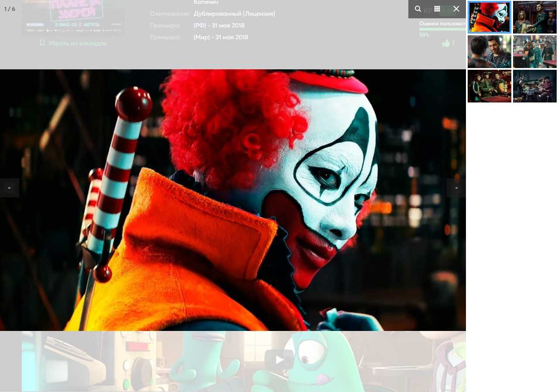Open thumbnail of smiling man close-up
This screenshot has width=558, height=392.
click(490, 52)
